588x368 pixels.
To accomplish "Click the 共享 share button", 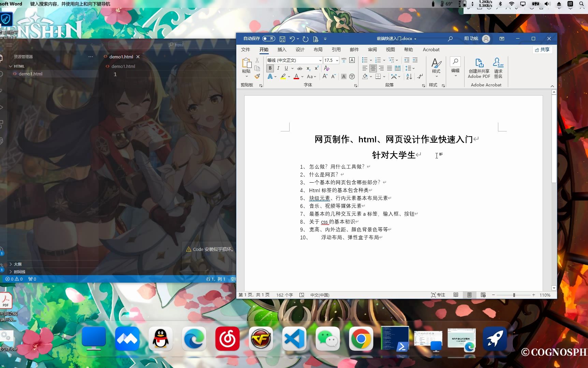I will pos(542,49).
